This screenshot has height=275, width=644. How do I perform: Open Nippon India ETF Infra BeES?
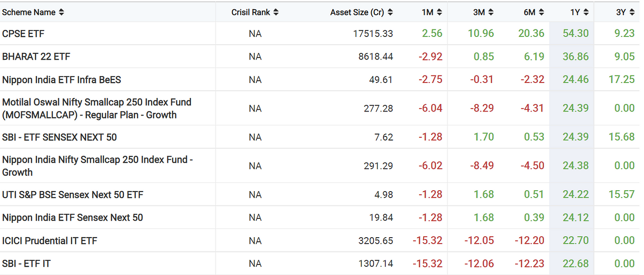tap(62, 80)
